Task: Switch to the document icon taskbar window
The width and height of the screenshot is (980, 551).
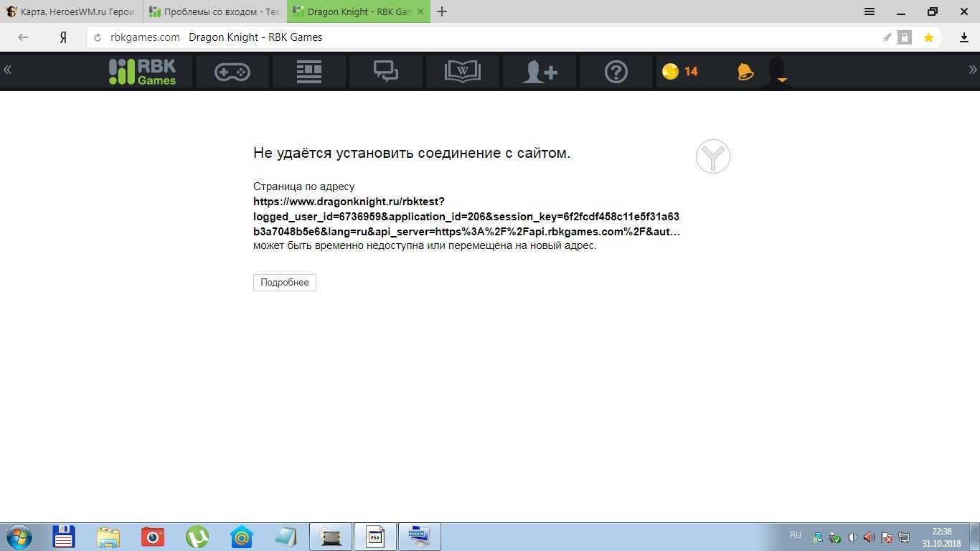Action: (x=375, y=537)
